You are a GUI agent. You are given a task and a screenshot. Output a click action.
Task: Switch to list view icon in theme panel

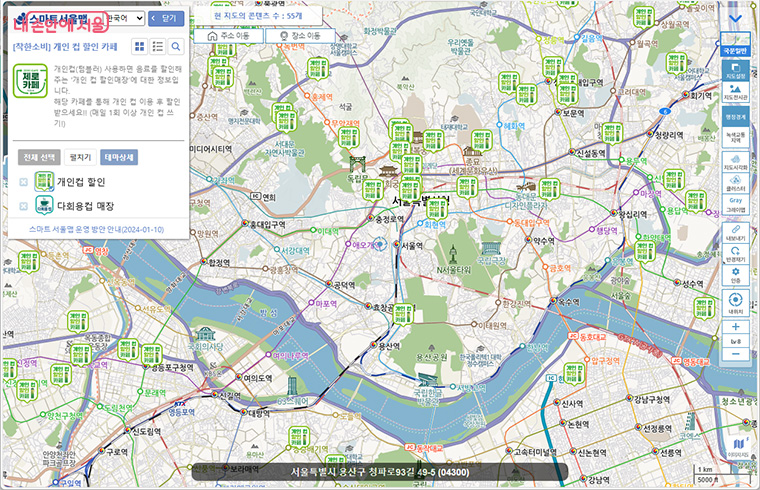click(158, 47)
